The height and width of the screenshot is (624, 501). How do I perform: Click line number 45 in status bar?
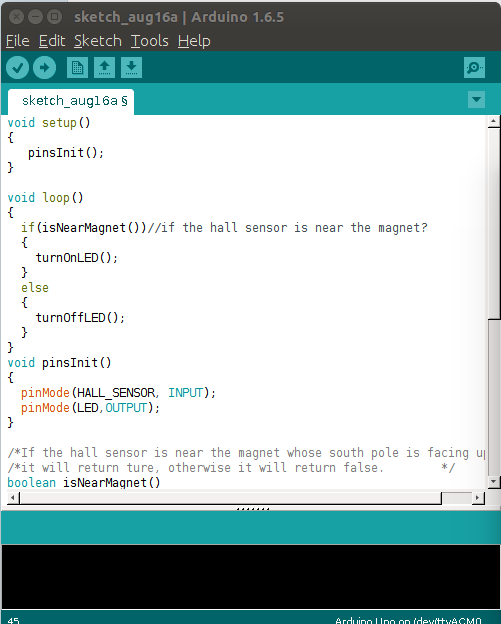click(13, 620)
